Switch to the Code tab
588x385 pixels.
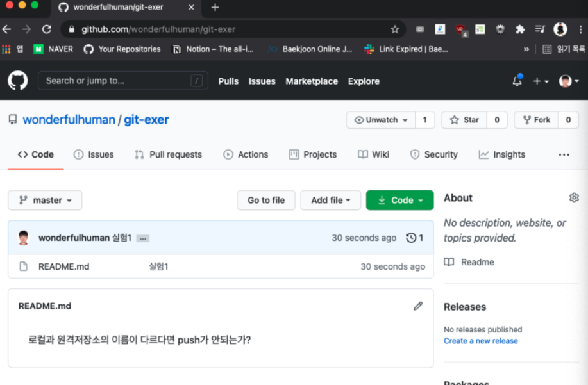pos(36,154)
